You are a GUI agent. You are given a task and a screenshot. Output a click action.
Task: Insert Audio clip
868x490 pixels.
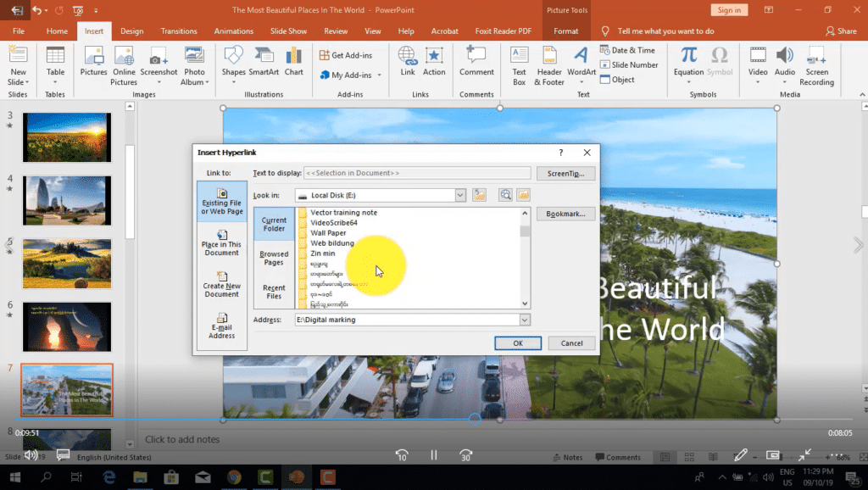[x=784, y=66]
